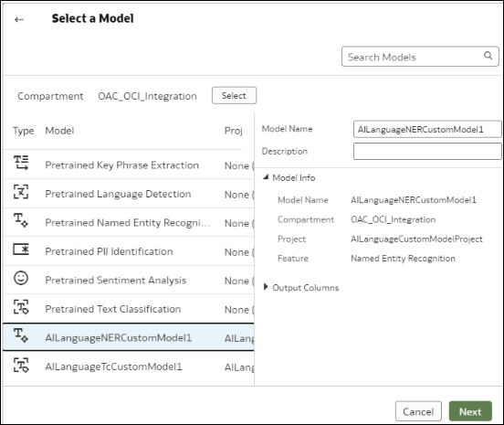504x425 pixels.
Task: Click AILanguageNERCustomModel1 row type icon
Action: click(x=21, y=335)
